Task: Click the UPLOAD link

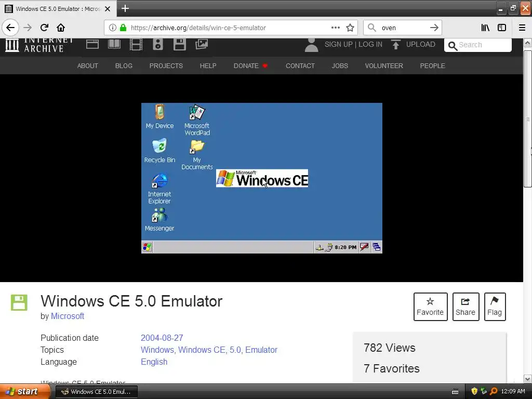Action: [x=413, y=45]
